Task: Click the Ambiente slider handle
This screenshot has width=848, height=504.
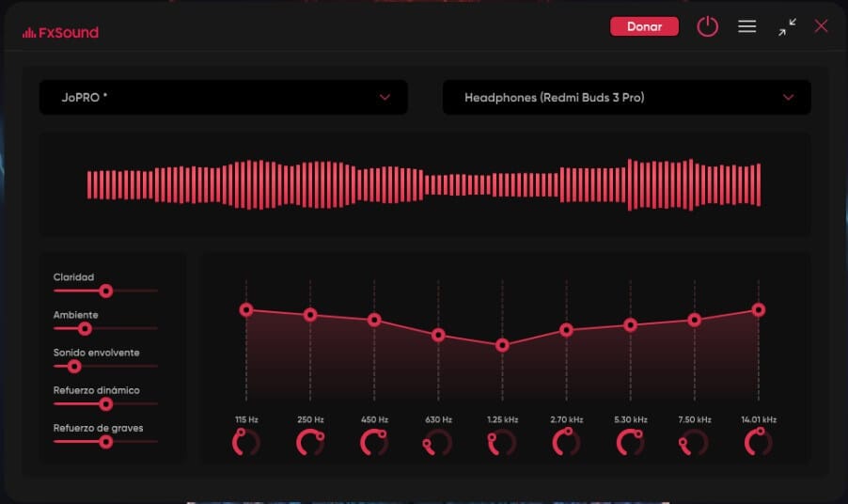Action: [x=85, y=329]
